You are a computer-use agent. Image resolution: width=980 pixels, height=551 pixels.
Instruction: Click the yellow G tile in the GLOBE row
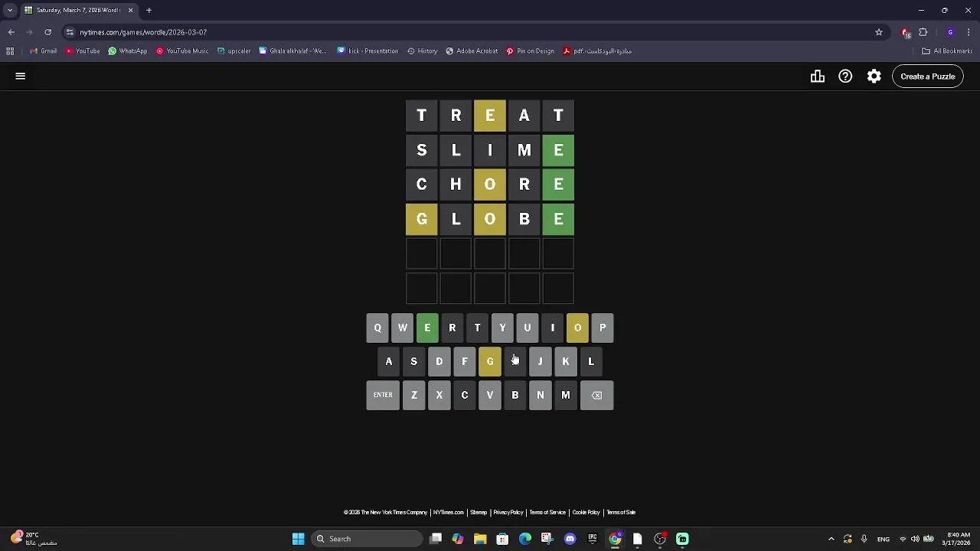pyautogui.click(x=422, y=220)
